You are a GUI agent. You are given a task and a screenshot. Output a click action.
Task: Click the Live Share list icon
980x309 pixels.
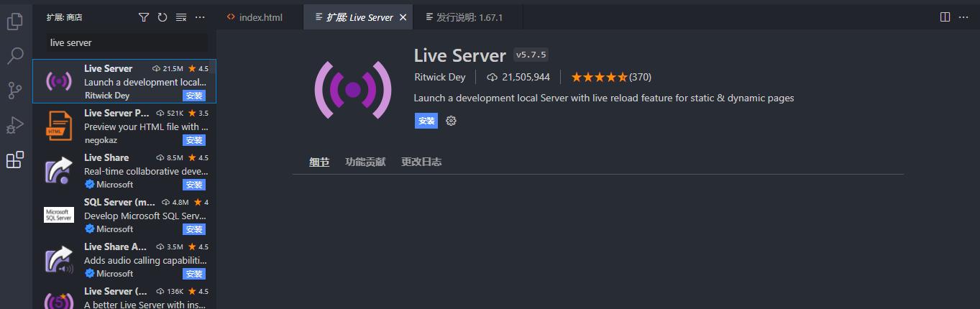click(x=59, y=170)
